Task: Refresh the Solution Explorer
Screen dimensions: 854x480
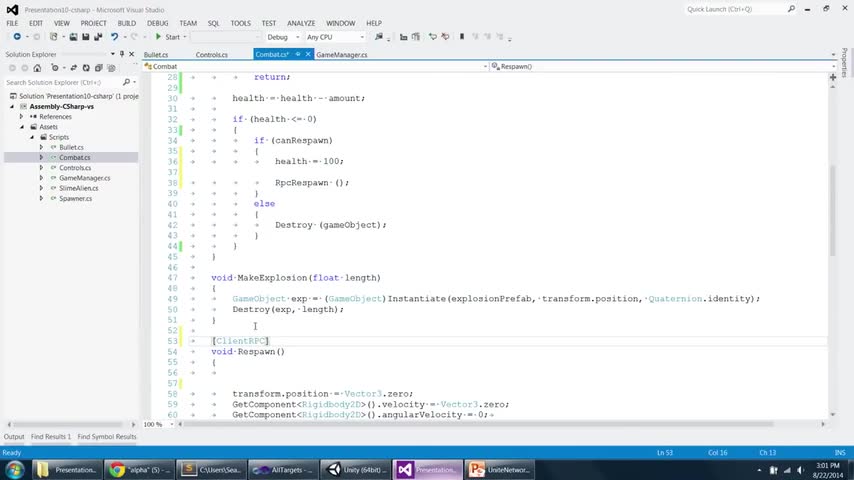Action: pos(86,68)
